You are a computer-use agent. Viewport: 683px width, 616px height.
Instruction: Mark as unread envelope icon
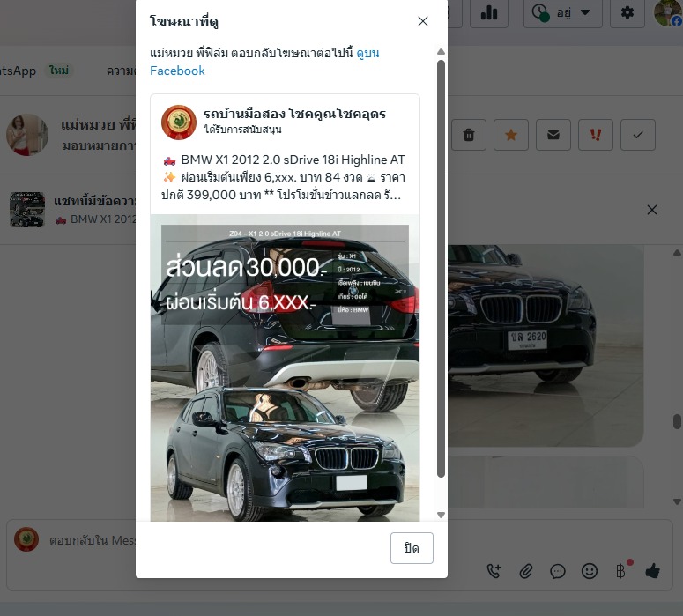tap(553, 135)
